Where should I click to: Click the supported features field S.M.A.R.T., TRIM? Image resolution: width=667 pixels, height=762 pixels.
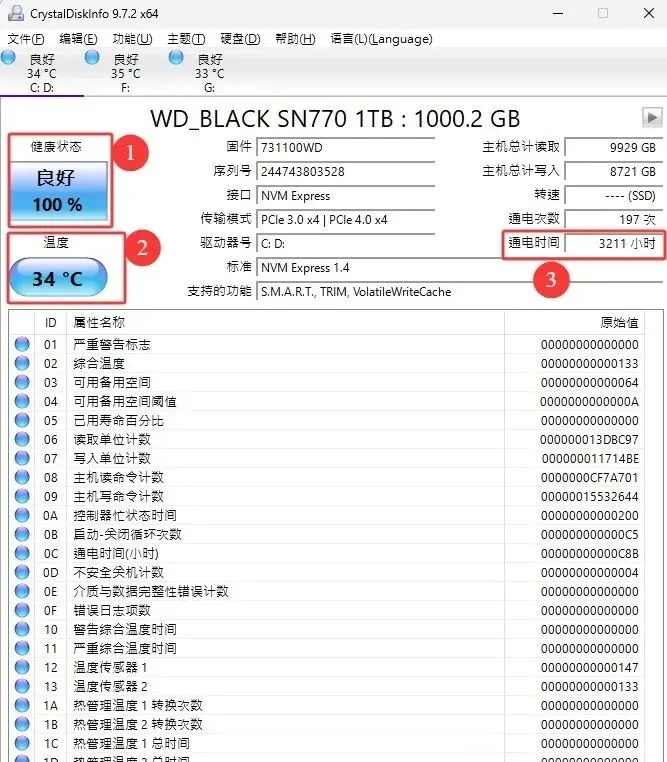[x=459, y=292]
